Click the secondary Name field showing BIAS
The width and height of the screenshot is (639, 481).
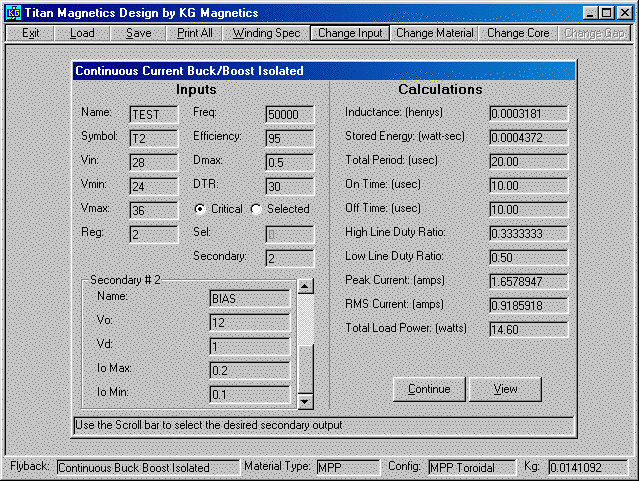pos(250,299)
